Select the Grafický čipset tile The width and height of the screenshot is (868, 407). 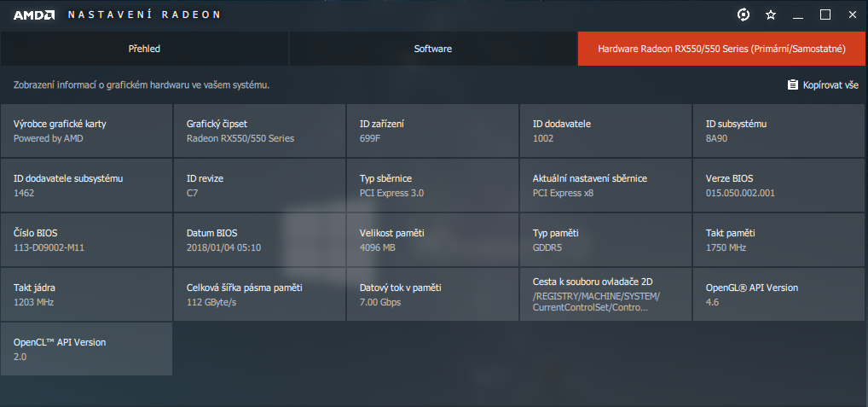click(x=259, y=131)
